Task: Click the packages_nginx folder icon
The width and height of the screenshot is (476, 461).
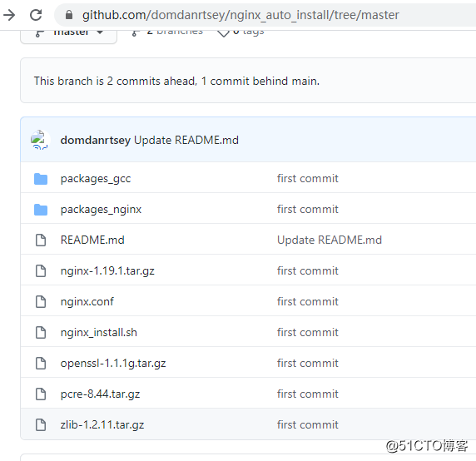Action: (x=41, y=210)
